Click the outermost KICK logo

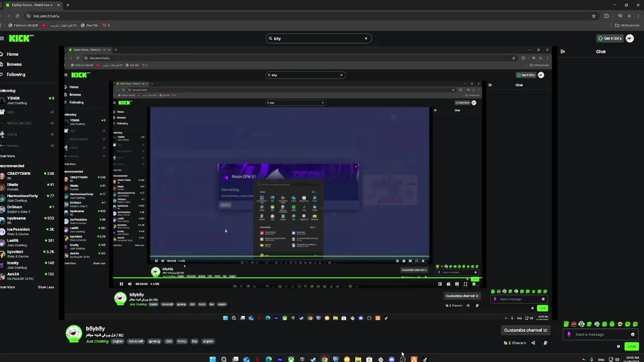click(x=21, y=38)
